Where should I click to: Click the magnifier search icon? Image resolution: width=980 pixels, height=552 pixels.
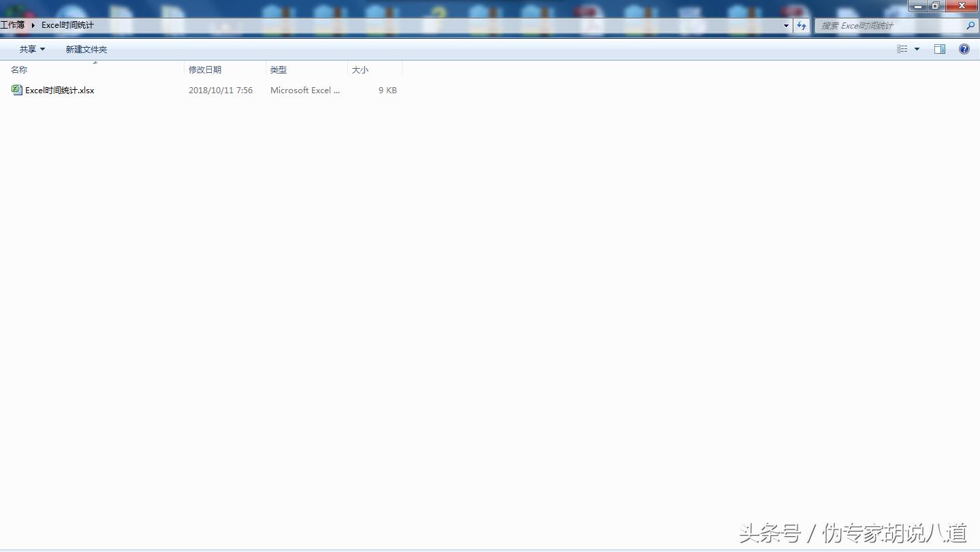pos(970,26)
